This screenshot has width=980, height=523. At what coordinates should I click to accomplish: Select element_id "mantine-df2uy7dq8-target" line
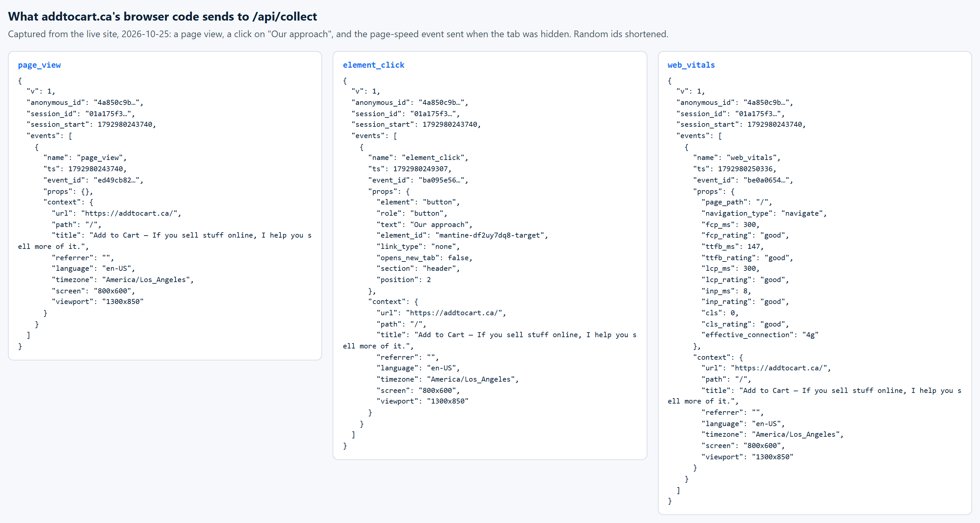(x=462, y=235)
